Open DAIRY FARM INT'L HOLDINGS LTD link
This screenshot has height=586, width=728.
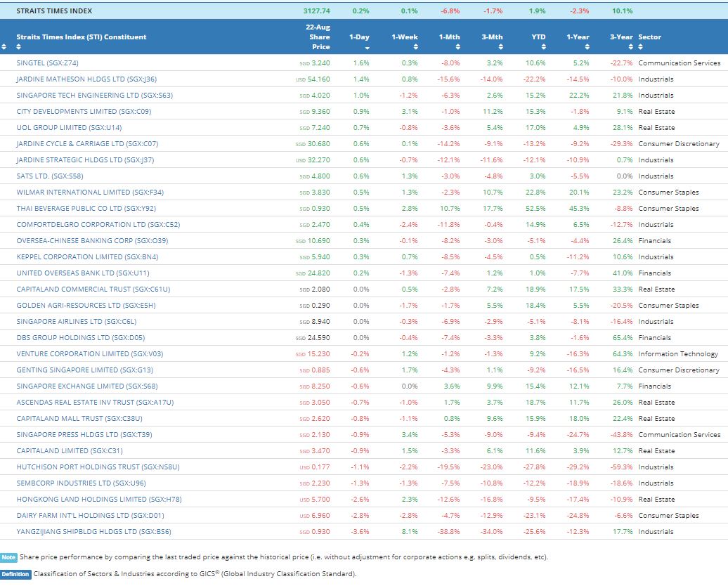click(90, 516)
